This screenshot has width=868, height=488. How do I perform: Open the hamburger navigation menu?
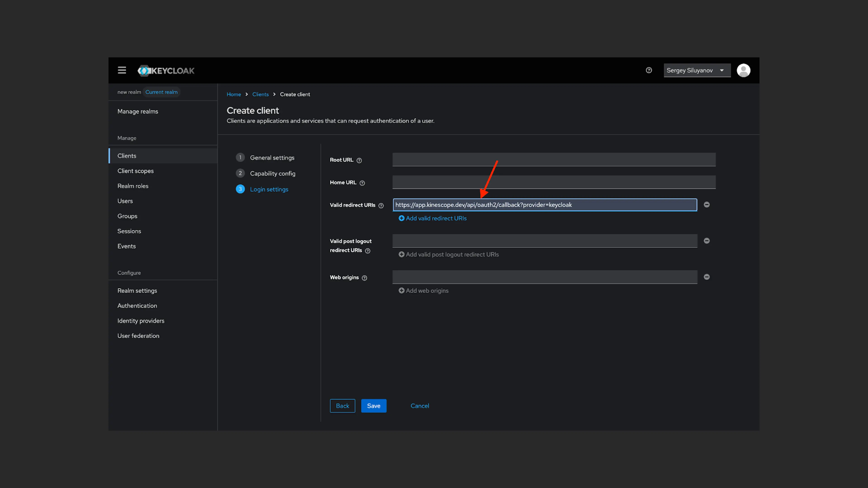(x=122, y=70)
